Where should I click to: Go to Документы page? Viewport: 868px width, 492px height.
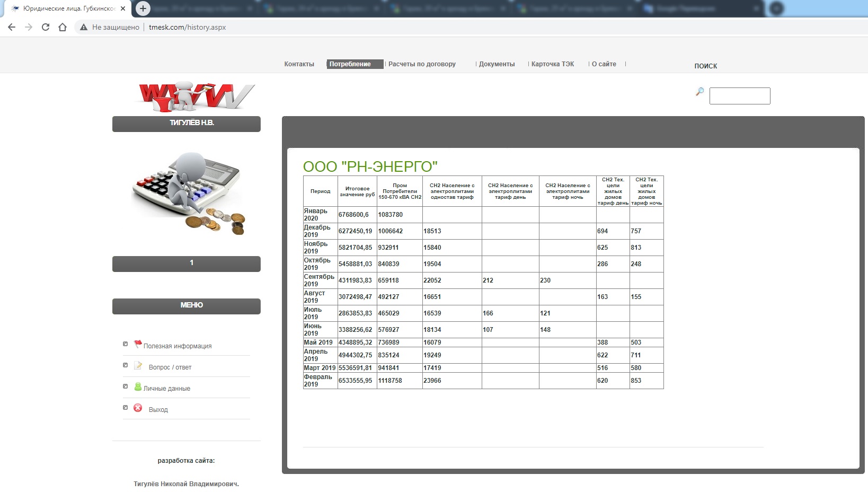pyautogui.click(x=497, y=64)
